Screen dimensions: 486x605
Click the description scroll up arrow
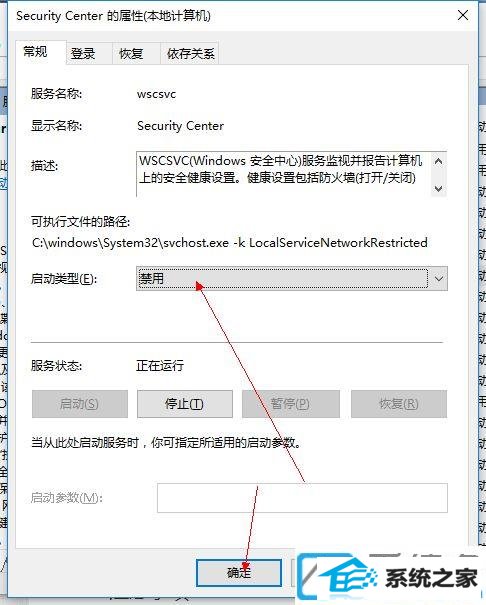click(x=438, y=161)
